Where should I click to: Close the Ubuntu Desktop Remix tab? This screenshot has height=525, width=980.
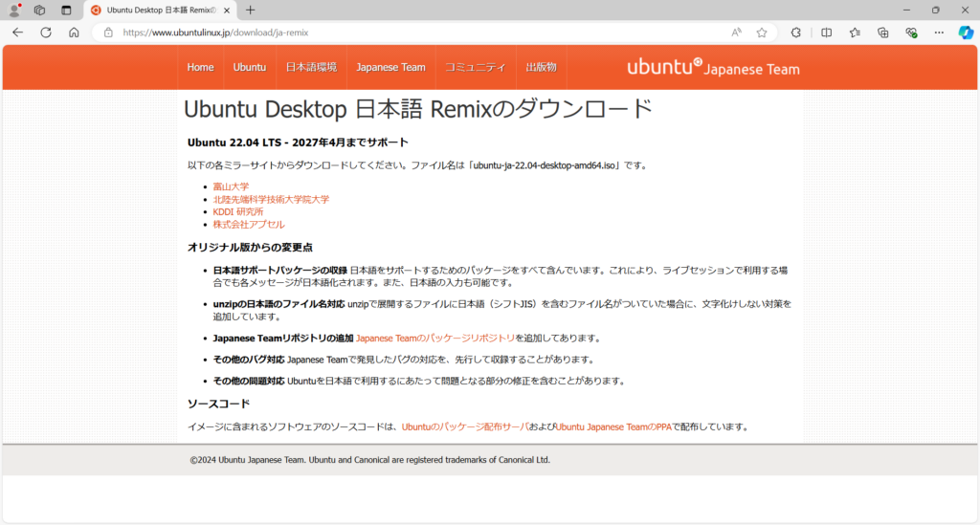(x=227, y=10)
